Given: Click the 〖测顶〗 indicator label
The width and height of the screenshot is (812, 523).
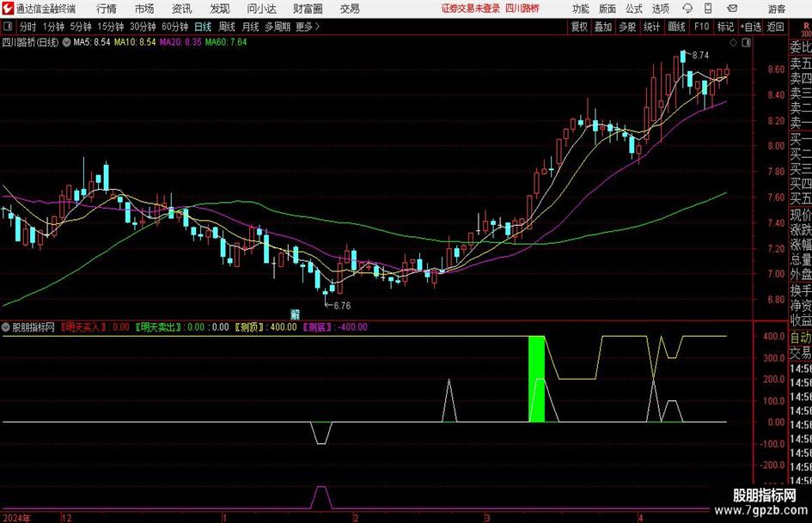Looking at the screenshot, I should tap(249, 327).
